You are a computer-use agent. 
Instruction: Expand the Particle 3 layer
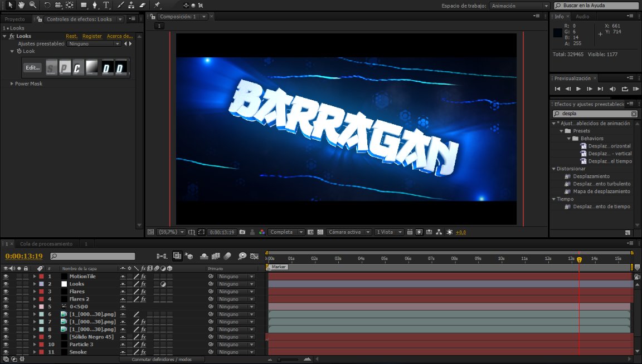tap(35, 345)
